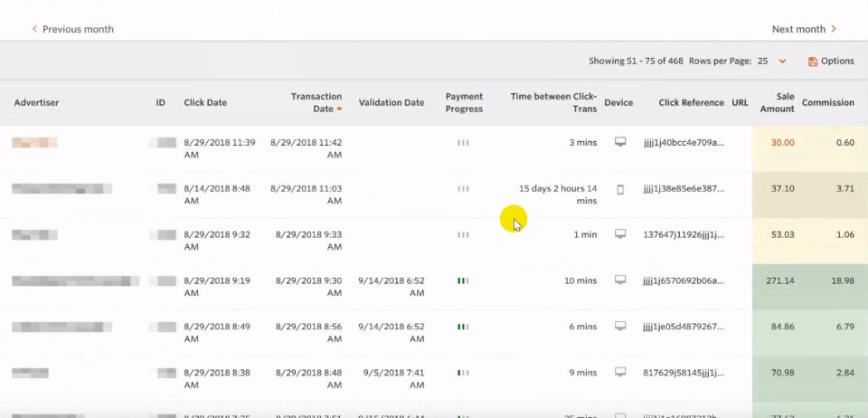Click payment progress bars in 53.03 row
The image size is (868, 418).
click(x=463, y=234)
